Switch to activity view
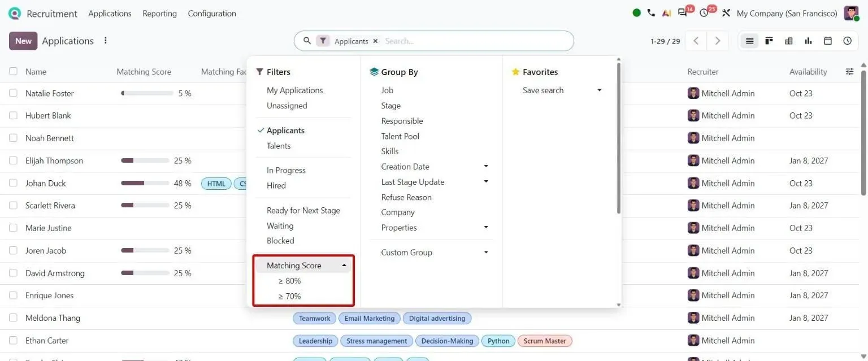Viewport: 868px width, 361px height. coord(847,41)
